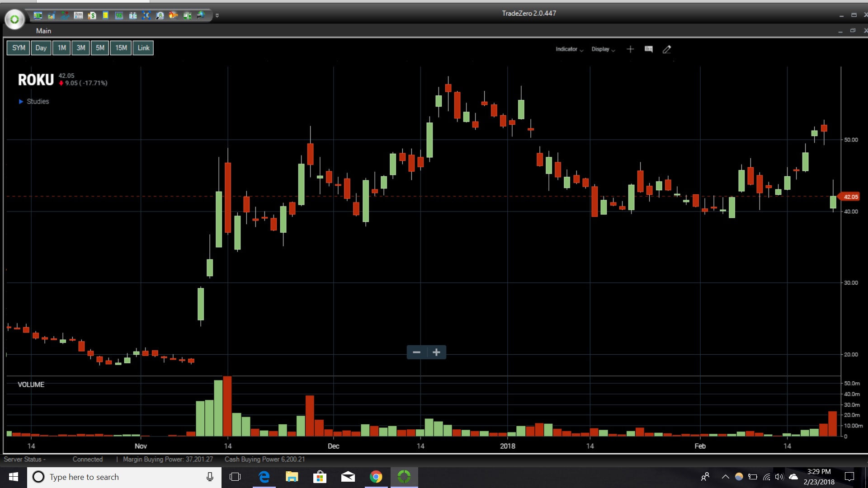Click the ROKU ticker symbol label
This screenshot has height=488, width=868.
[x=36, y=80]
